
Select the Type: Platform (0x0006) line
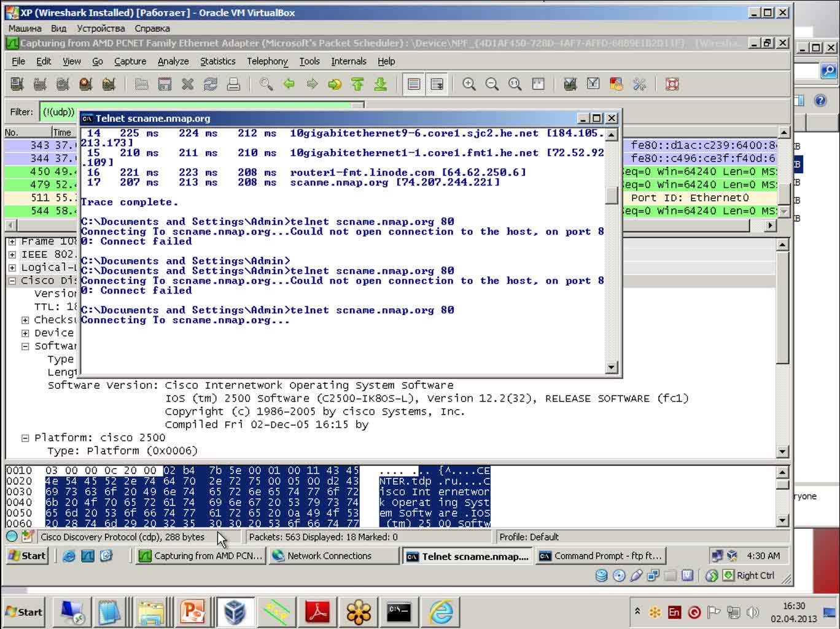point(122,451)
